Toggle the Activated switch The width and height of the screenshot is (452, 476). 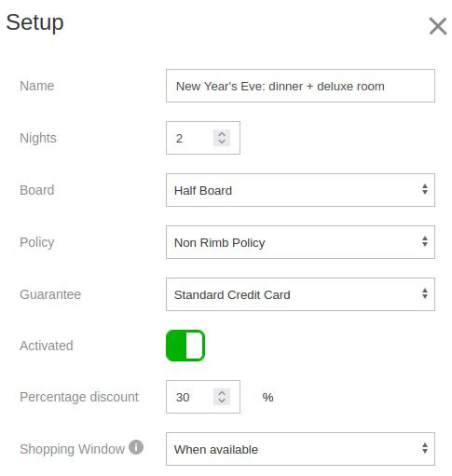[x=185, y=346]
